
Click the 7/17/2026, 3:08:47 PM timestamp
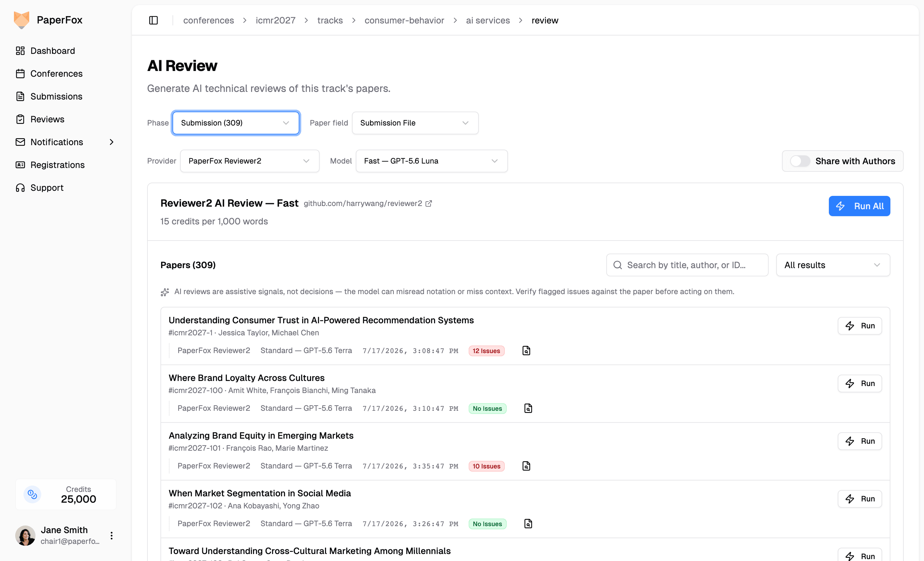[x=410, y=351]
